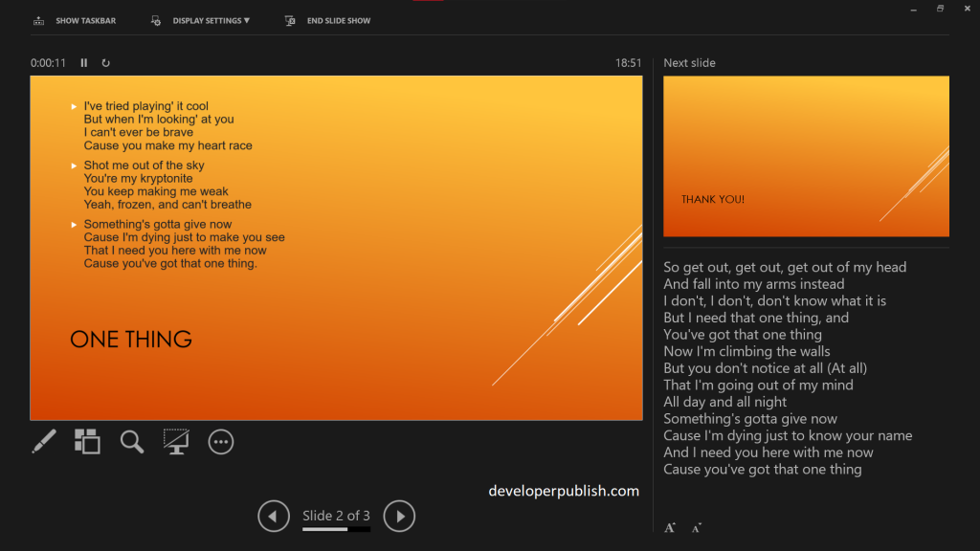Screen dimensions: 980x551
Task: Advance to the next slide
Action: tap(399, 517)
